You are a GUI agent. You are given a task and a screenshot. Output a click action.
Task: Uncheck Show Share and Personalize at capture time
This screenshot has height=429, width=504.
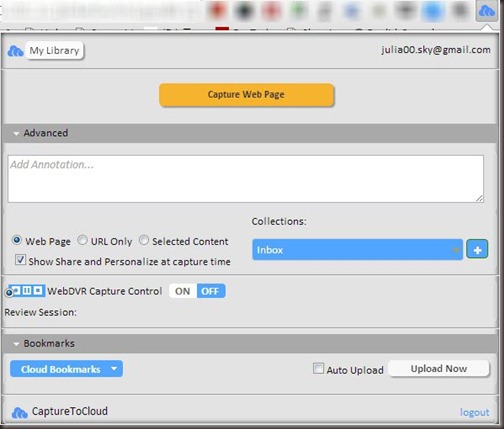[20, 260]
